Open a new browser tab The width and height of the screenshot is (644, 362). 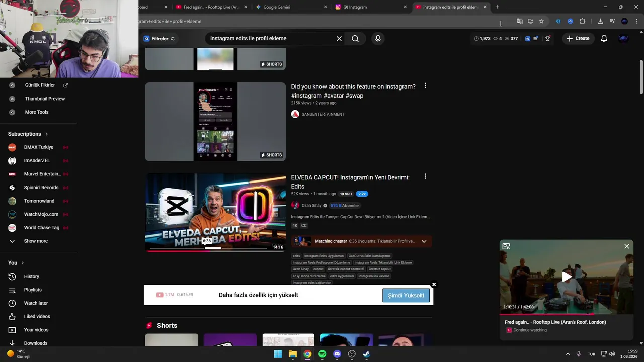497,7
